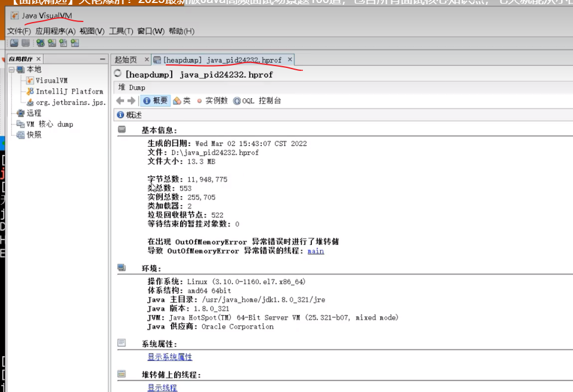573x392 pixels.
Task: Select the 远程 tree node
Action: click(34, 113)
